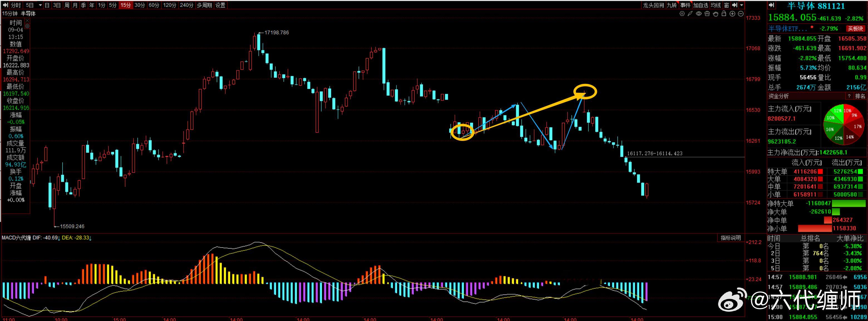
Task: Collapse the left panel using arrow icon
Action: (5, 5)
